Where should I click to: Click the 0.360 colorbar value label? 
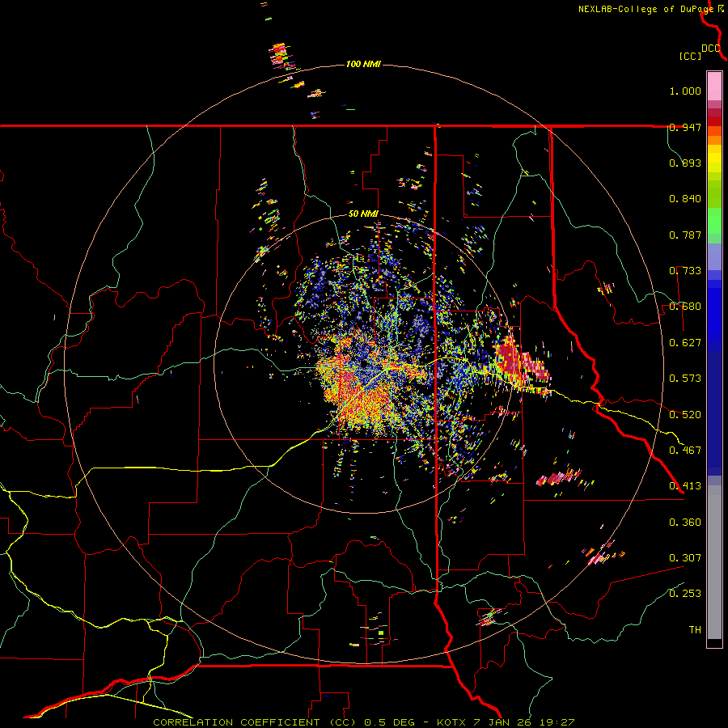pos(685,523)
